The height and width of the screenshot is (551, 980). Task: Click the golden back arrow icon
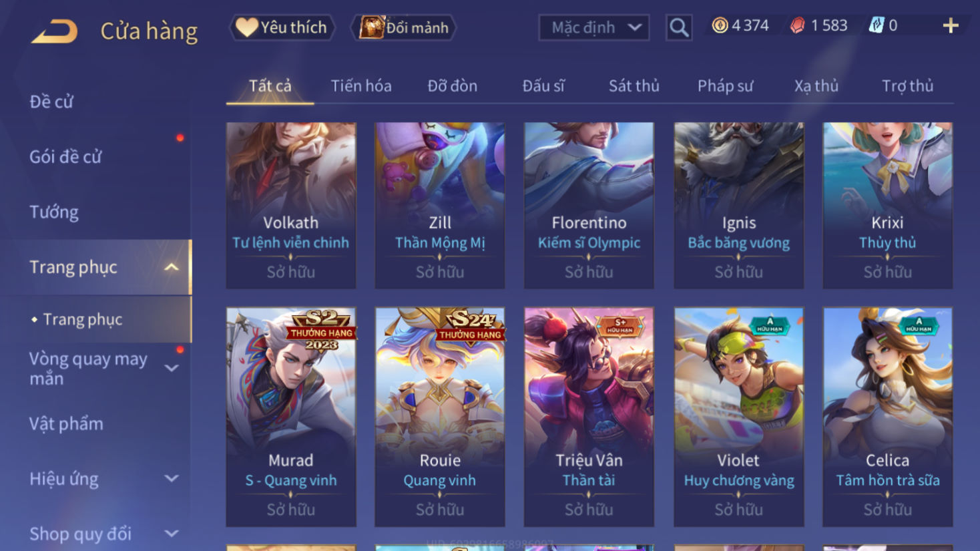54,31
